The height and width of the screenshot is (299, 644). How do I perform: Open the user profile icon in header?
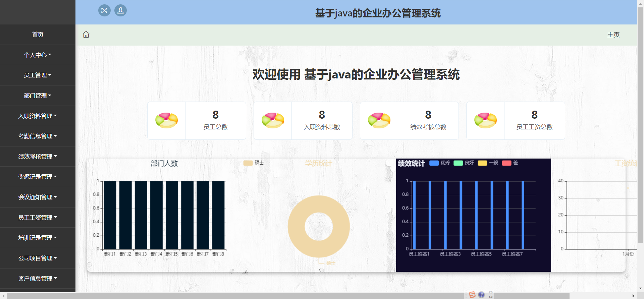[x=120, y=10]
